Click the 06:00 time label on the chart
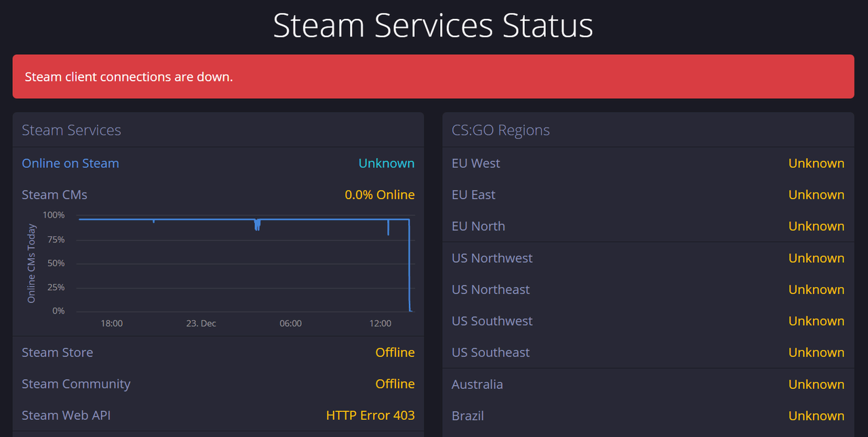Image resolution: width=868 pixels, height=437 pixels. pyautogui.click(x=290, y=324)
